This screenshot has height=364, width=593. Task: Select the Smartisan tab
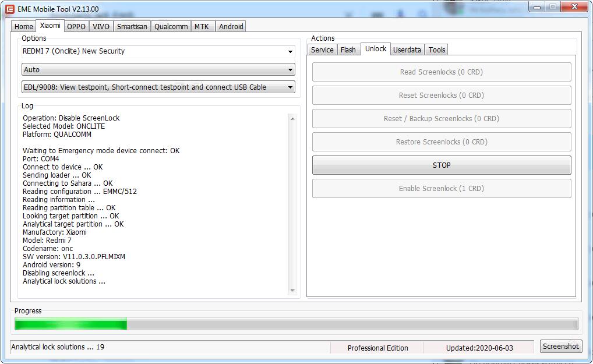click(132, 26)
